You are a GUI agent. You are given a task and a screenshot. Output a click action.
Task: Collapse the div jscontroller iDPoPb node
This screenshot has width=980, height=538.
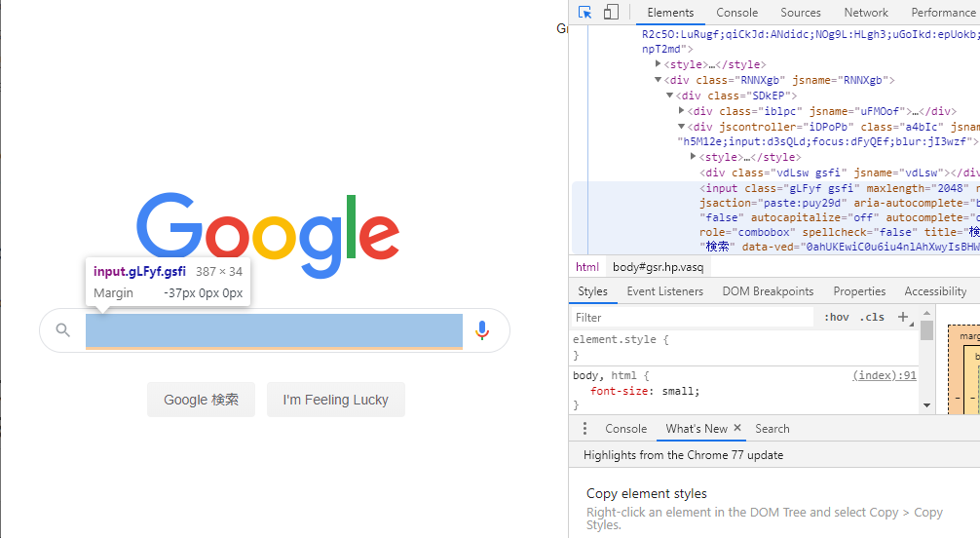(681, 127)
